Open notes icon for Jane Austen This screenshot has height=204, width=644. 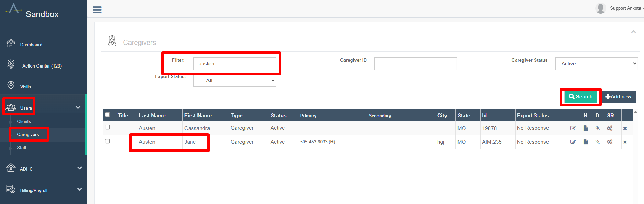pos(586,142)
